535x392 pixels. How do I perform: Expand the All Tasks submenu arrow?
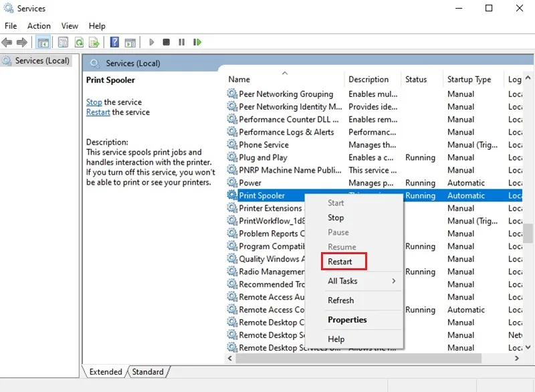394,281
